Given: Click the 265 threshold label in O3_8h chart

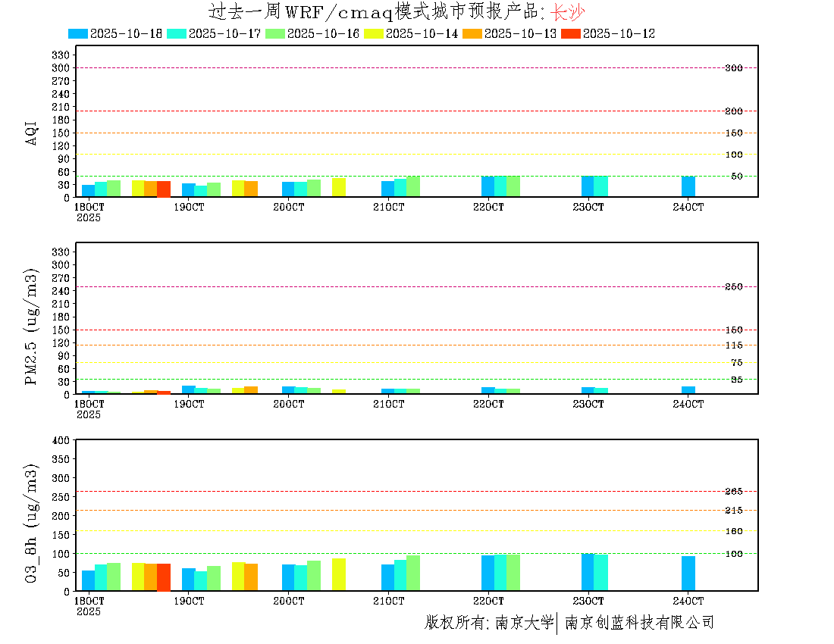Looking at the screenshot, I should 733,492.
